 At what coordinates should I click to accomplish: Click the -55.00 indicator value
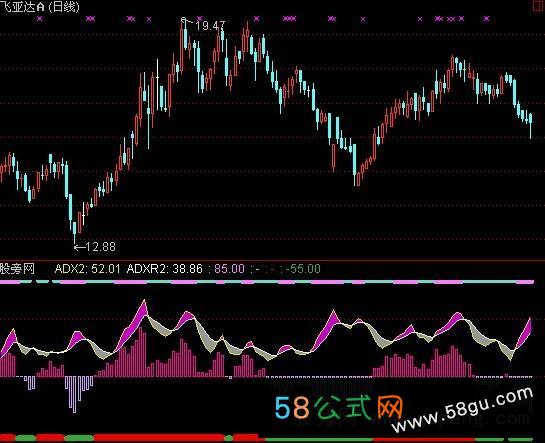(303, 269)
